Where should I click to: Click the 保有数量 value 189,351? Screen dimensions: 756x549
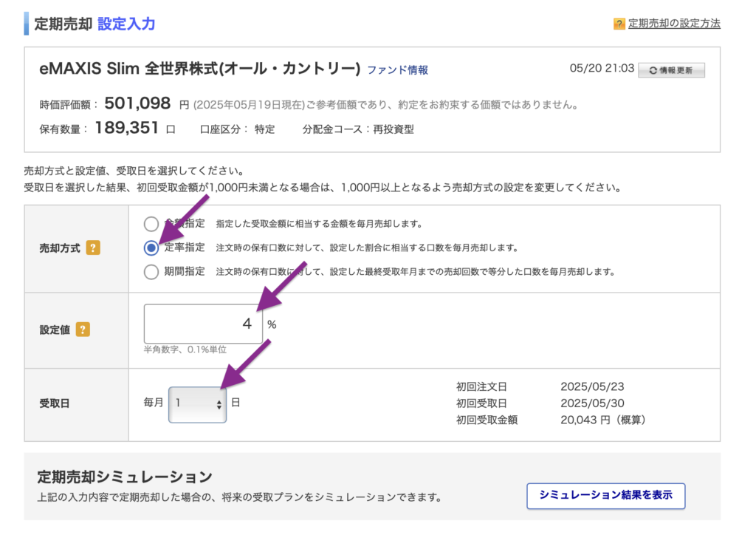click(127, 128)
